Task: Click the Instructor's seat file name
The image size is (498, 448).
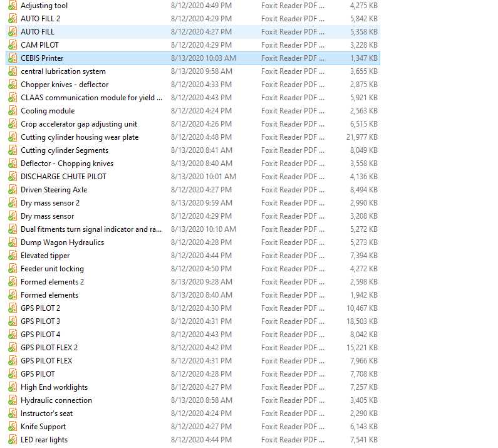Action: pos(47,414)
